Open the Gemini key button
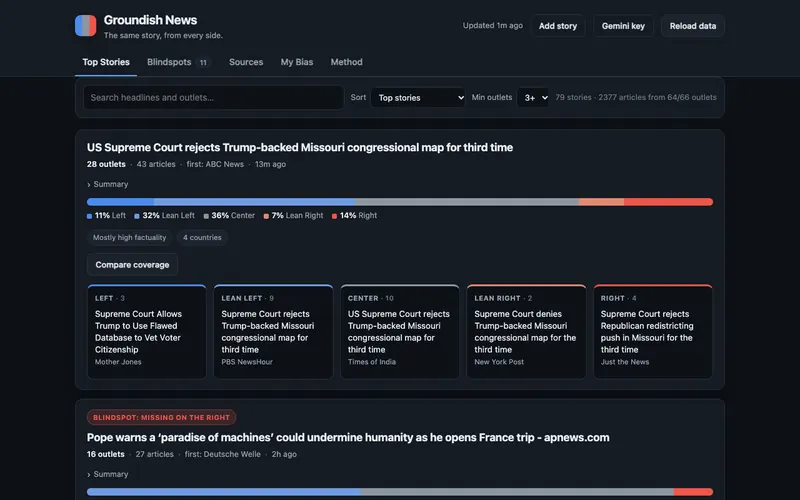 623,26
